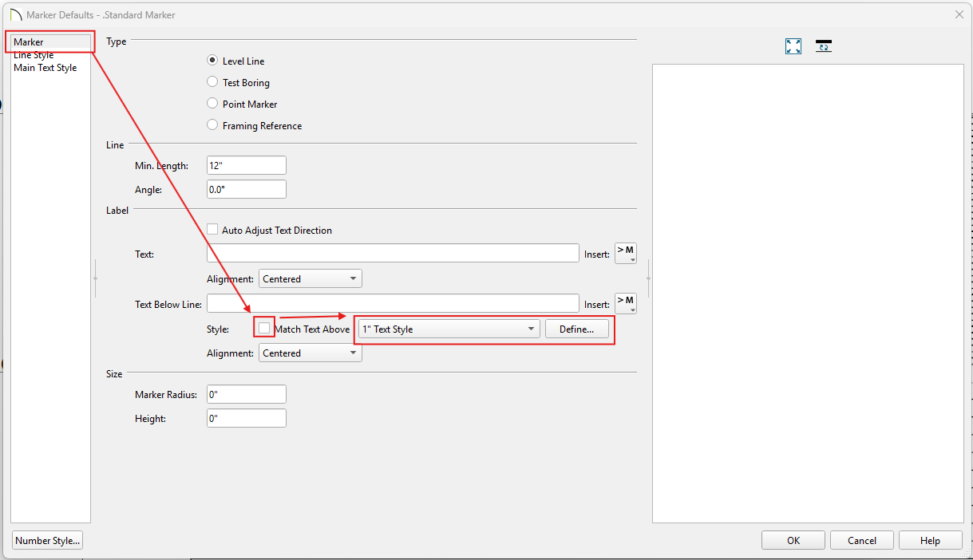Click the Marker Defaults title bar icon

15,14
